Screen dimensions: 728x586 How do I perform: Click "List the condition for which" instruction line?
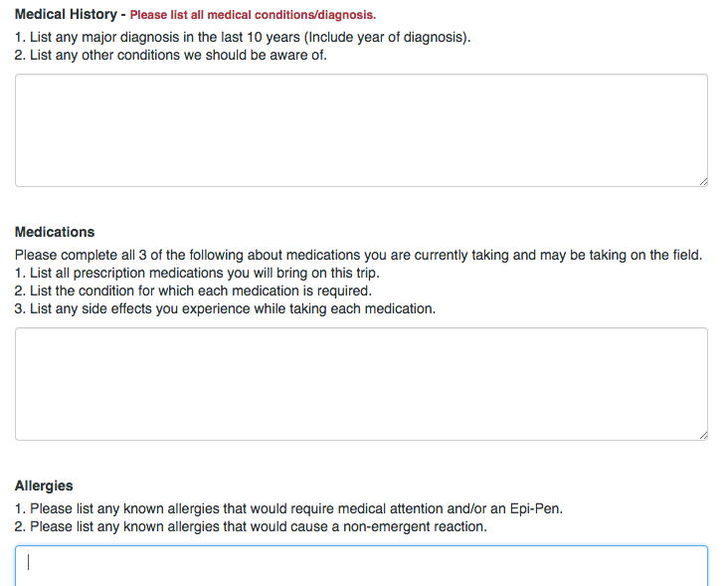click(x=193, y=291)
